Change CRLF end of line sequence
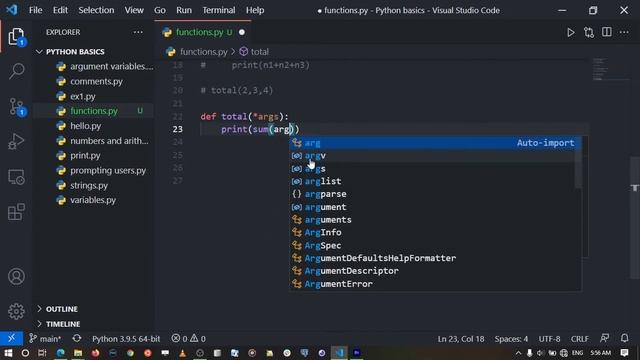The width and height of the screenshot is (640, 360). [x=580, y=339]
